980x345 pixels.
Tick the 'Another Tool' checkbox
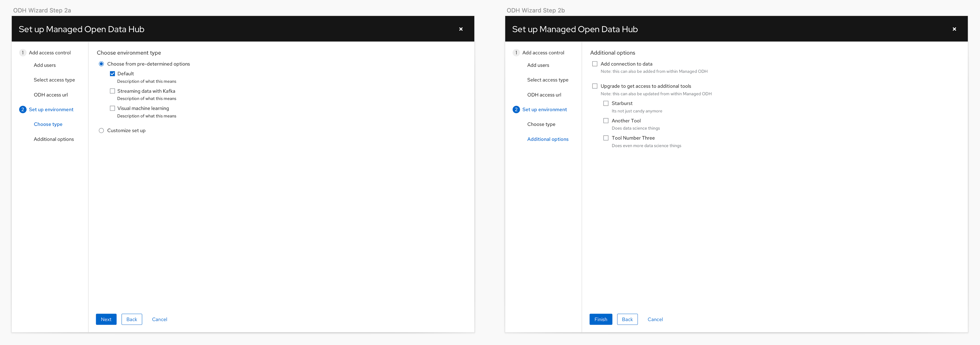click(606, 121)
